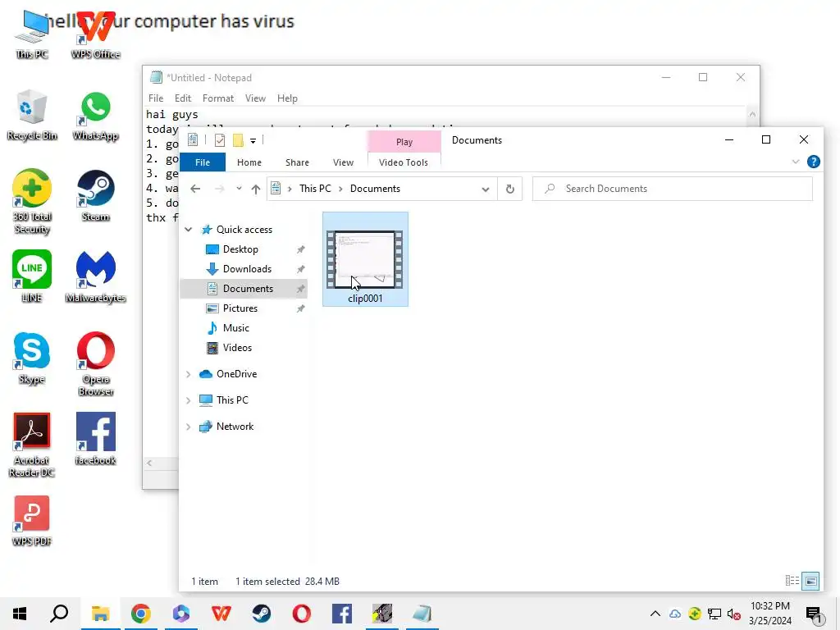Launch Malwarebytes desktop icon
Image resolution: width=840 pixels, height=630 pixels.
point(96,276)
